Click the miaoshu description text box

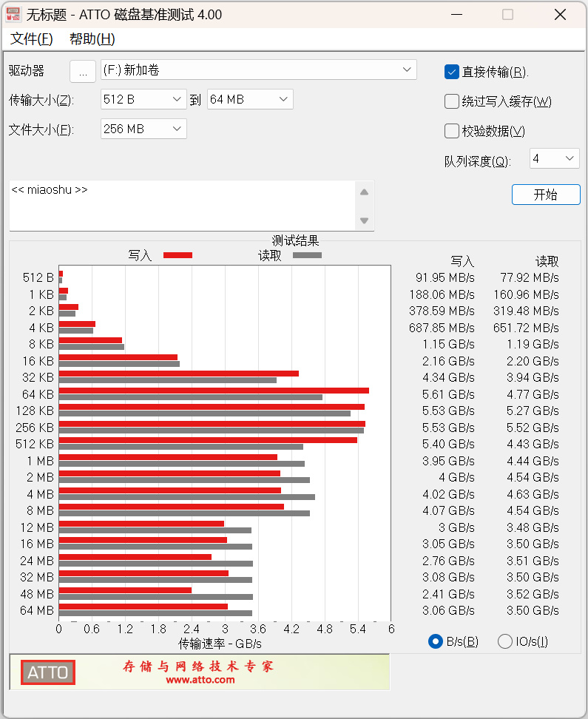pos(182,206)
